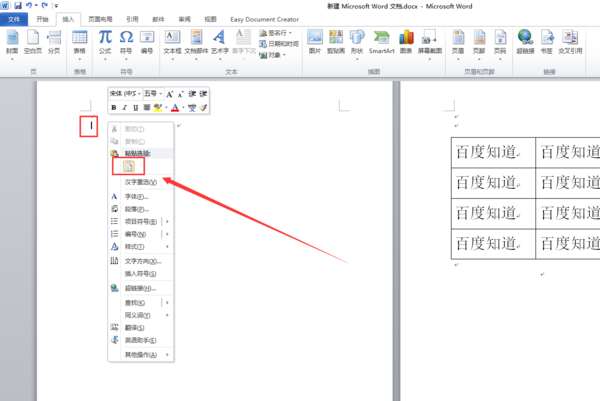Undo the last action in quick access toolbar
600x401 pixels.
[x=29, y=6]
